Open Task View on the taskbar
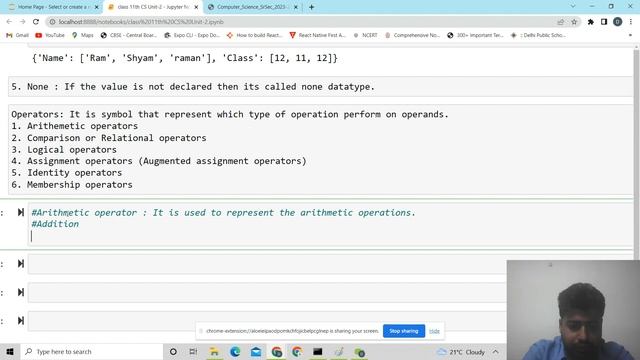The width and height of the screenshot is (640, 360). coord(193,351)
